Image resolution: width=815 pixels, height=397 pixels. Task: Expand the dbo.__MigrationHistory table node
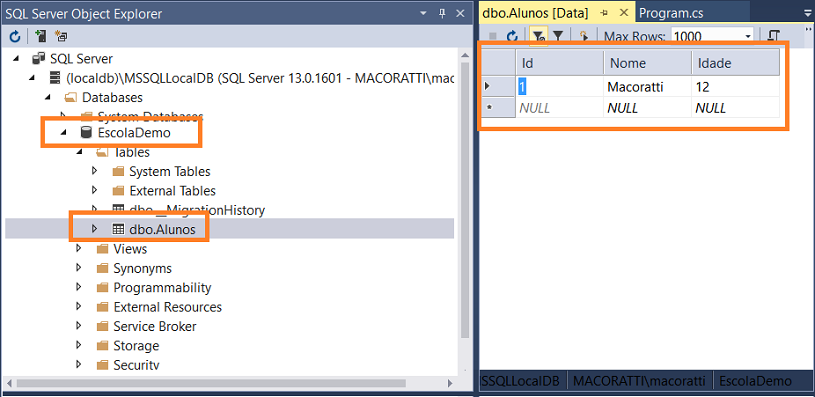click(x=95, y=209)
